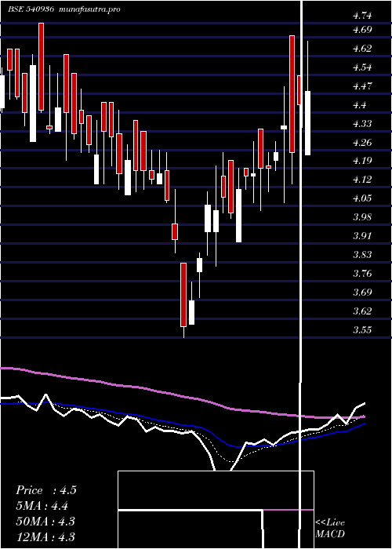
Task: Click the <<Live MACD label
Action: tap(330, 528)
